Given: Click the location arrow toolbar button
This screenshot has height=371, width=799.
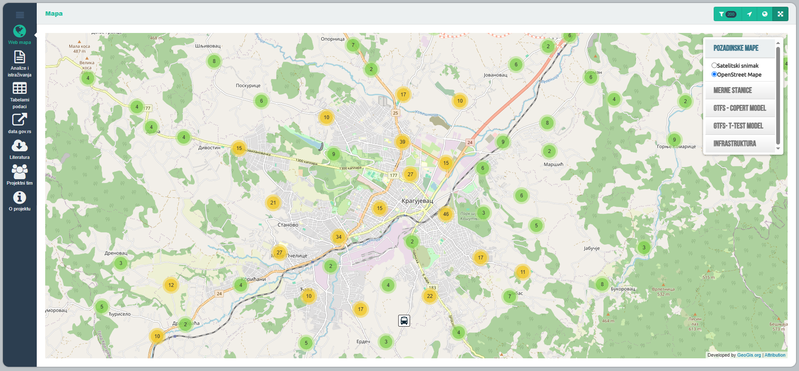Looking at the screenshot, I should pyautogui.click(x=749, y=14).
